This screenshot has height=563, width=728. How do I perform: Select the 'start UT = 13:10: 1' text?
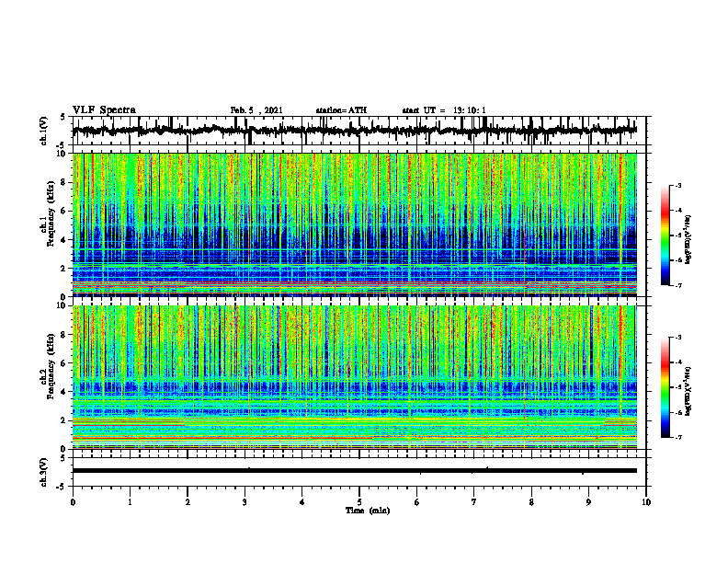pos(444,110)
